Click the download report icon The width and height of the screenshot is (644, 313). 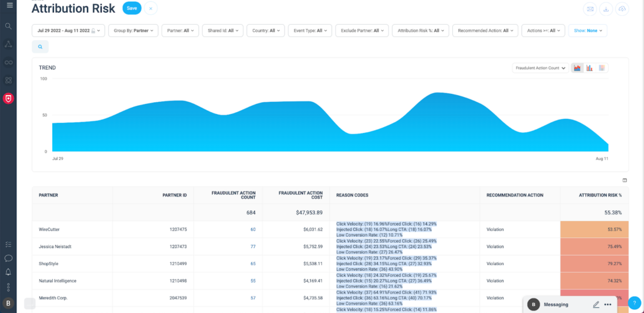point(606,9)
